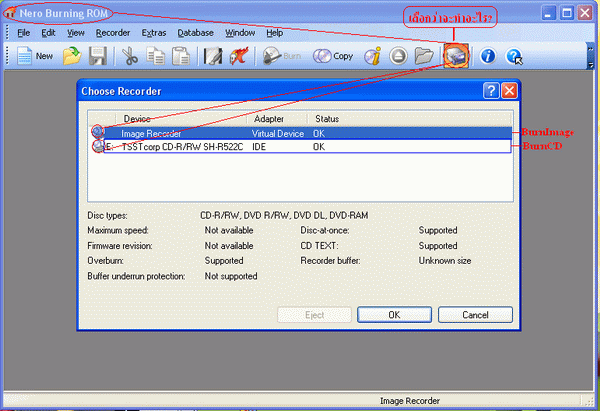Open the Recorder menu
This screenshot has height=411, width=600.
pyautogui.click(x=113, y=33)
